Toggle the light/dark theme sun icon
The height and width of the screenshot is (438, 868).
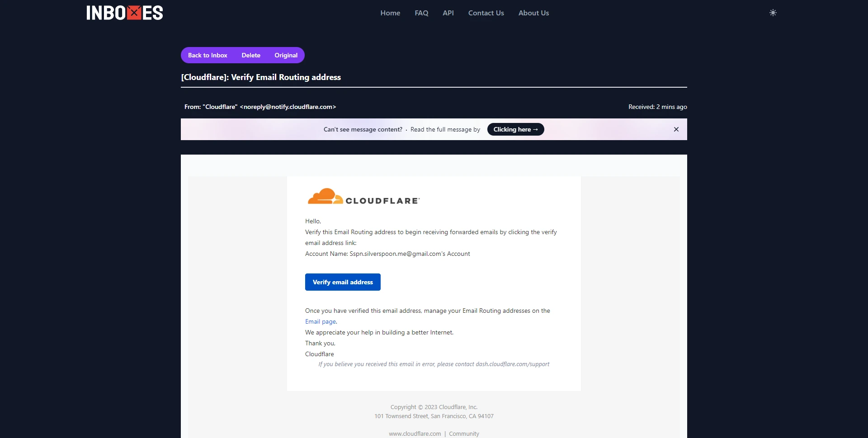coord(773,13)
